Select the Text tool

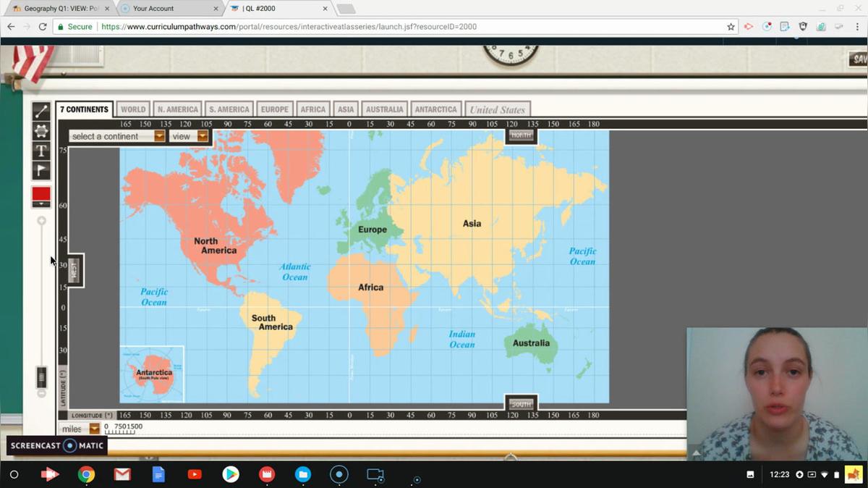41,151
